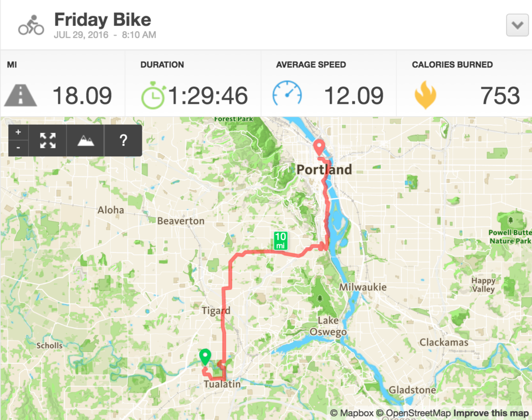Screen dimensions: 532x420
Task: Click the blue speedometer icon
Action: (287, 93)
